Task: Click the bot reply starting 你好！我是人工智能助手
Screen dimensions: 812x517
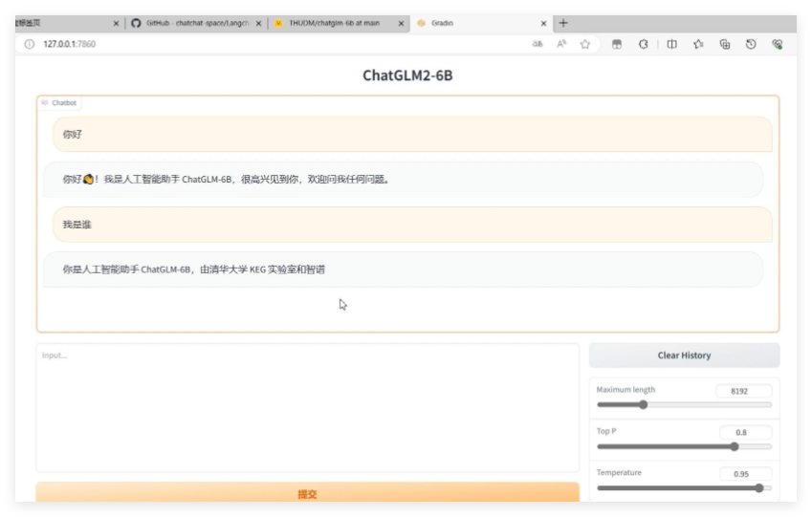Action: pyautogui.click(x=403, y=179)
